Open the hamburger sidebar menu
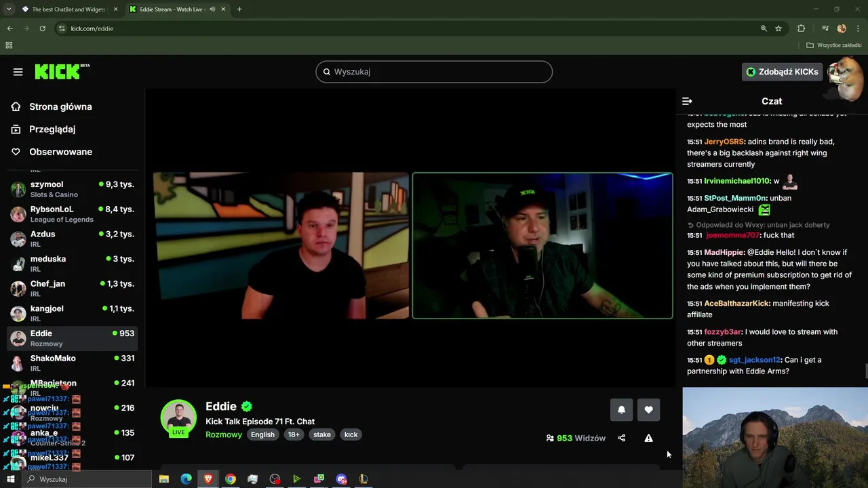 (x=18, y=72)
